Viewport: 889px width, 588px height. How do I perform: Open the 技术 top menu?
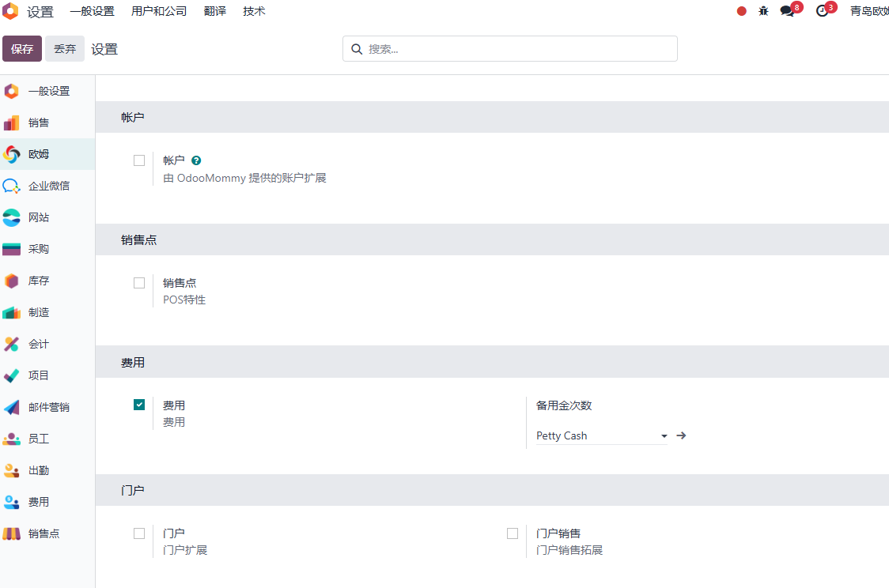point(254,11)
